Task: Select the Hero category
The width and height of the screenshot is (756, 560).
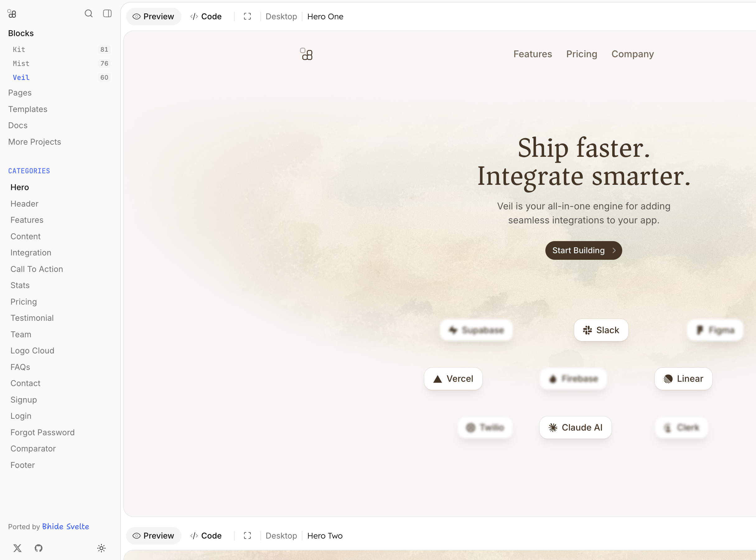Action: (20, 187)
